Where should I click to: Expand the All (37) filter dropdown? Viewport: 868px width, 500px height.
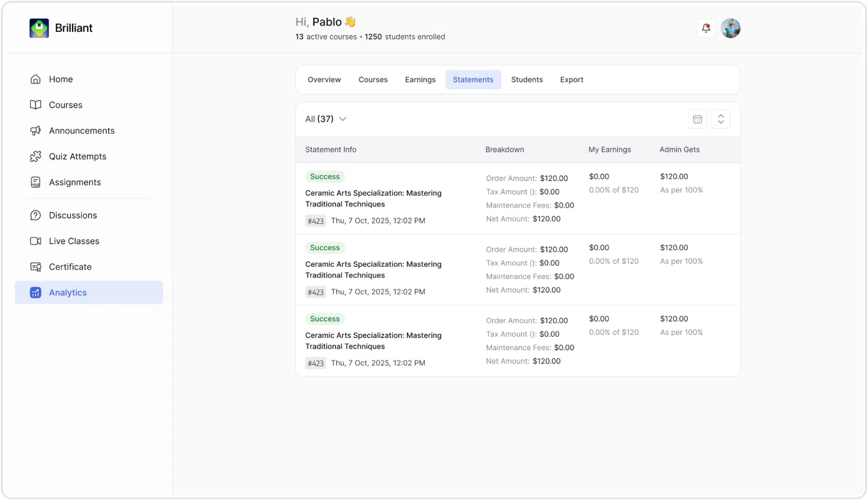coord(326,119)
